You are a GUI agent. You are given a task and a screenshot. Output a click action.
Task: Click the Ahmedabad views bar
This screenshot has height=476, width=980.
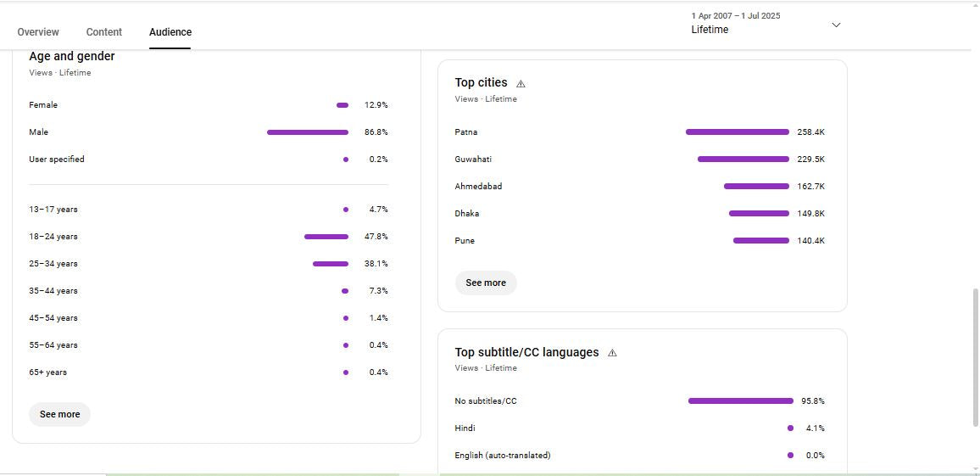pyautogui.click(x=756, y=187)
